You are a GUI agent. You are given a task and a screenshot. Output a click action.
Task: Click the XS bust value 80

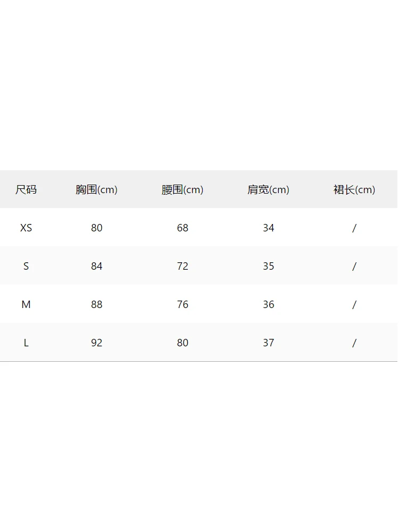point(96,228)
